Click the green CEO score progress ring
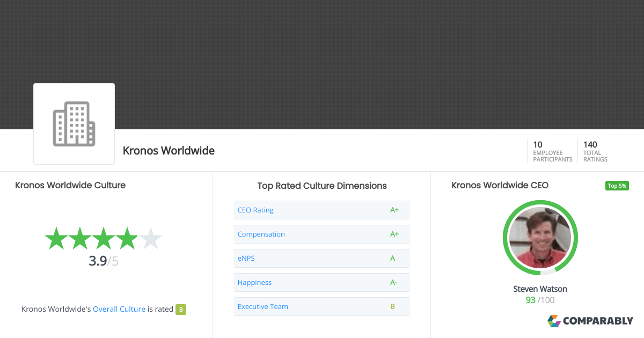Image resolution: width=644 pixels, height=338 pixels. pyautogui.click(x=540, y=203)
